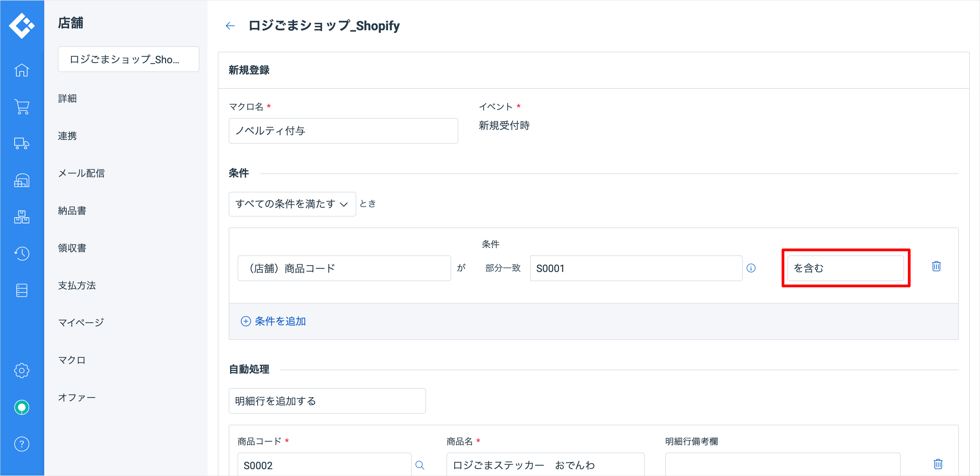The width and height of the screenshot is (980, 476).
Task: Open the warehouse icon in the sidebar
Action: point(22,180)
